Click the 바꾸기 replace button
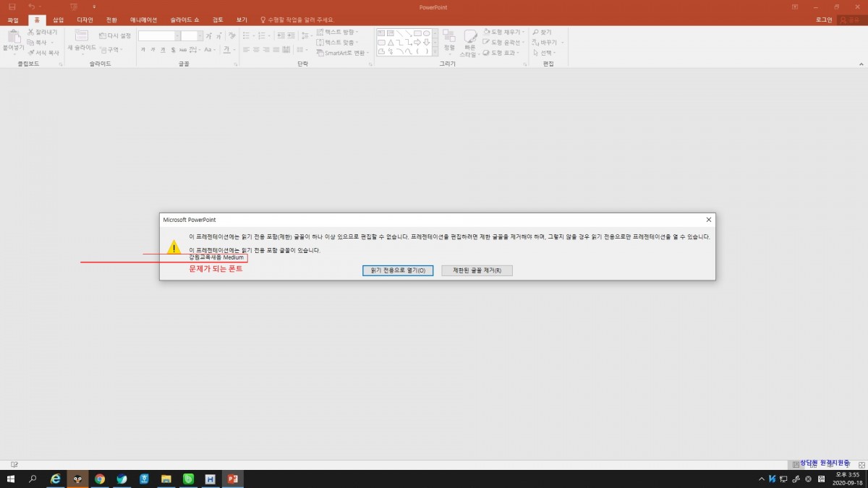 pyautogui.click(x=548, y=42)
